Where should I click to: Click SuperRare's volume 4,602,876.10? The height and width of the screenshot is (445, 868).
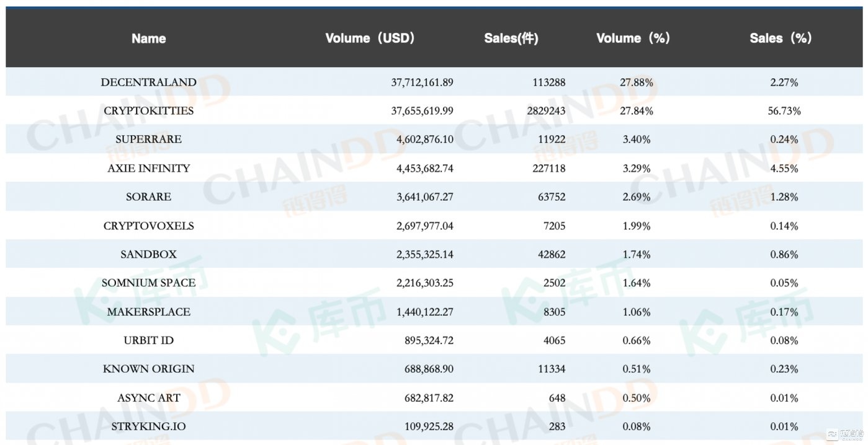pos(425,139)
